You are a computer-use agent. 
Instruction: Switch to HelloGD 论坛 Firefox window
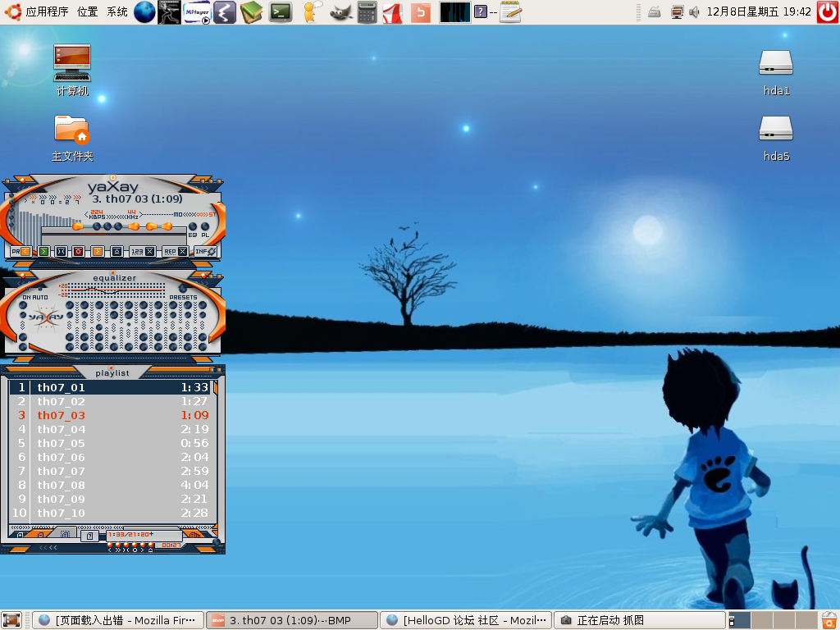466,620
